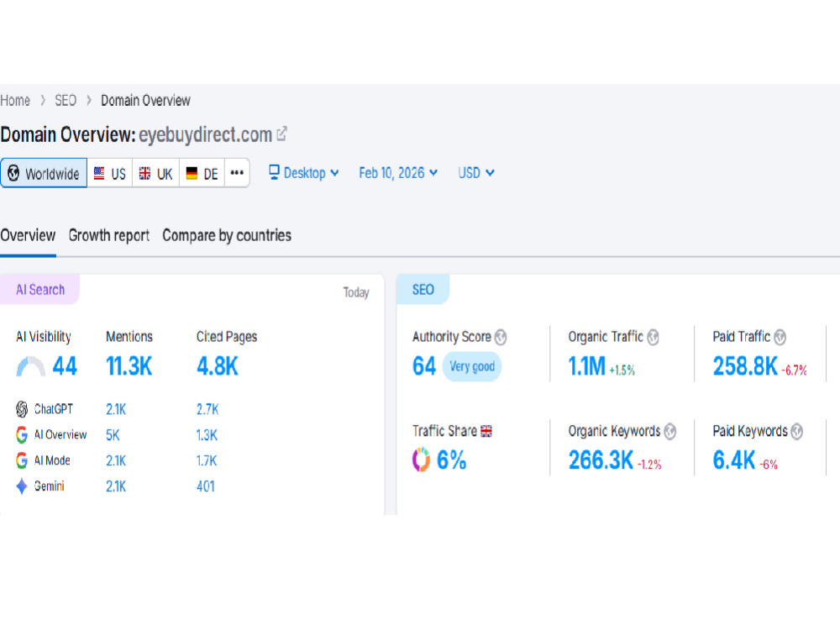Switch to Compare by countries tab
This screenshot has width=840, height=630.
click(x=227, y=235)
